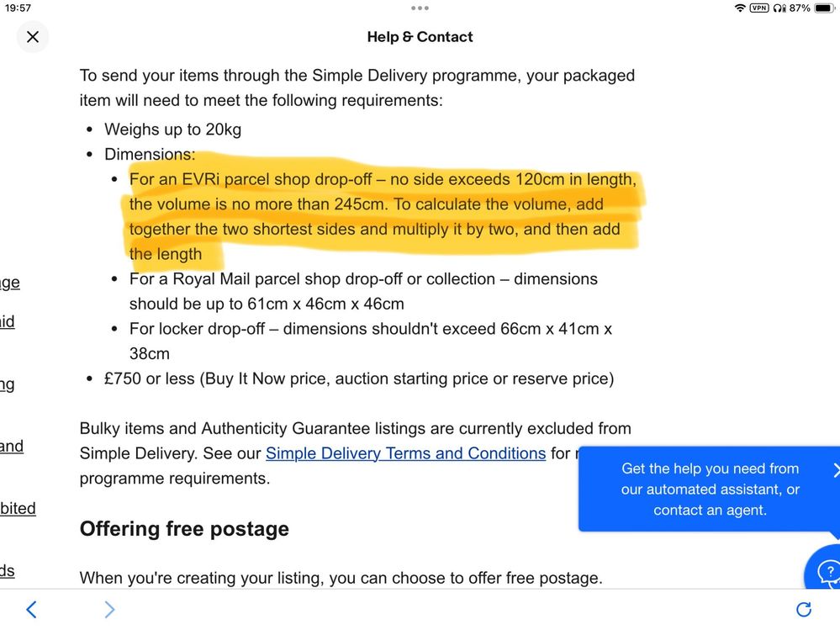Open Simple Delivery Terms and Conditions link
This screenshot has height=630, width=840.
(405, 453)
